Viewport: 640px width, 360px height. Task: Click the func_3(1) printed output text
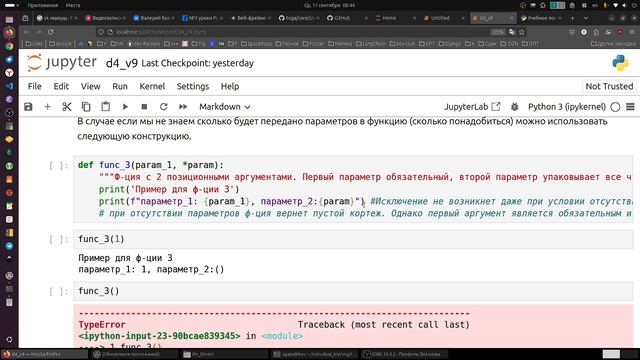[151, 264]
